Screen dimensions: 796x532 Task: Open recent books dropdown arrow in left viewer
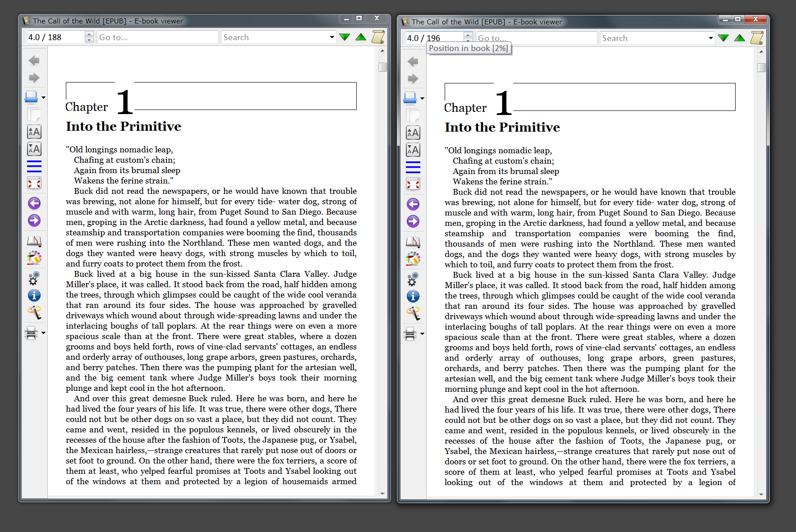43,97
